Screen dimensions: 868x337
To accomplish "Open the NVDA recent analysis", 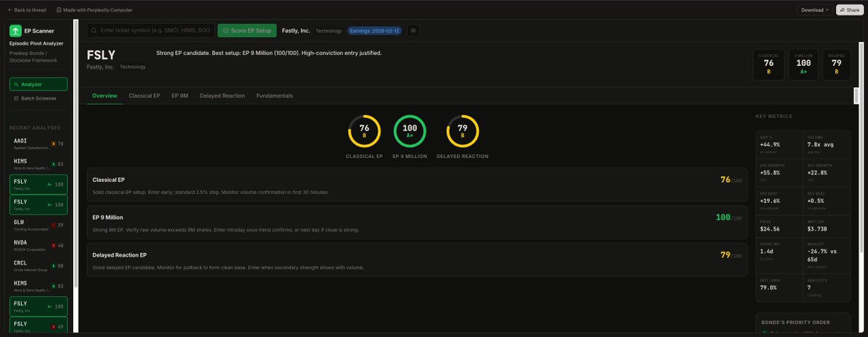I will click(x=39, y=245).
